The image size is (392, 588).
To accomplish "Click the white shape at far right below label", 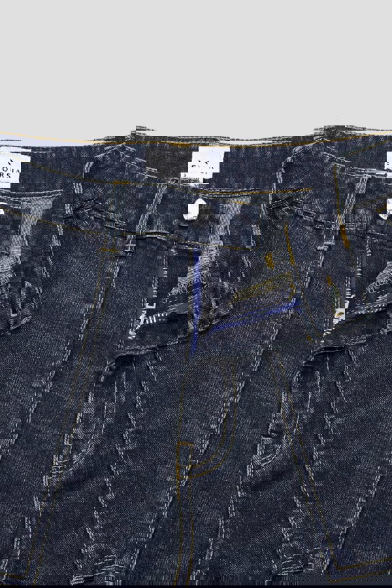I will [x=387, y=209].
